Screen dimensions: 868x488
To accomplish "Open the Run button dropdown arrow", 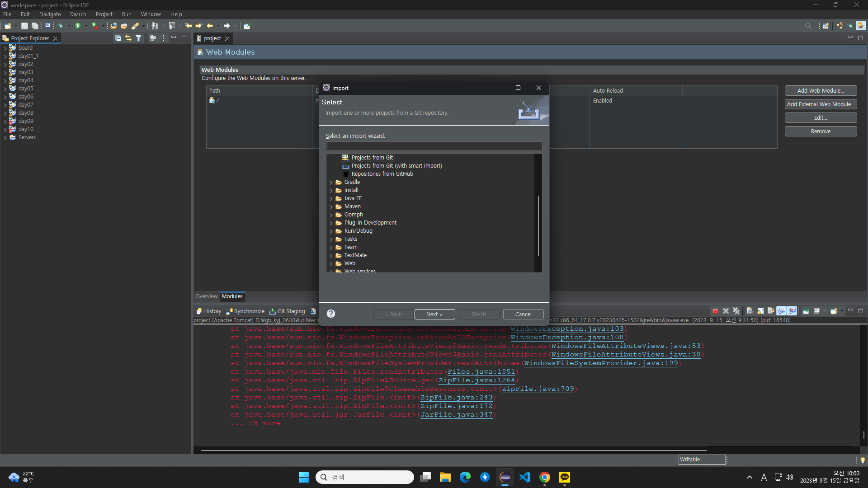I will click(x=86, y=26).
